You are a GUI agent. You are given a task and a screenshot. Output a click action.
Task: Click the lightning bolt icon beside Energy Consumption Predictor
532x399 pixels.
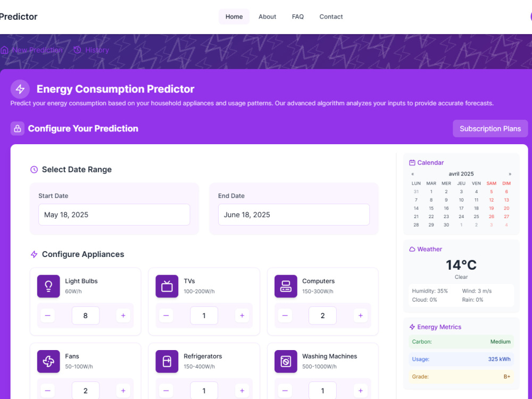[20, 89]
